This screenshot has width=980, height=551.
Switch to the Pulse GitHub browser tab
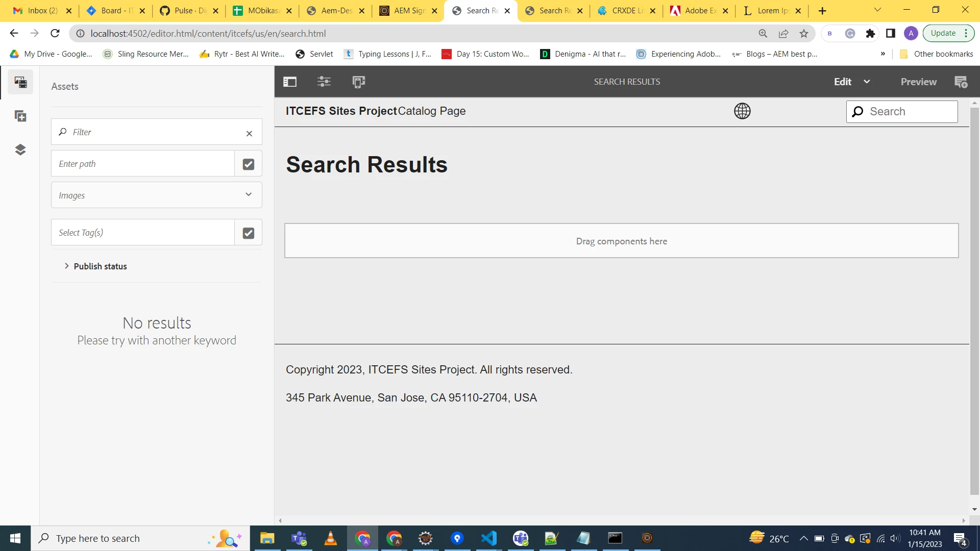pyautogui.click(x=186, y=10)
